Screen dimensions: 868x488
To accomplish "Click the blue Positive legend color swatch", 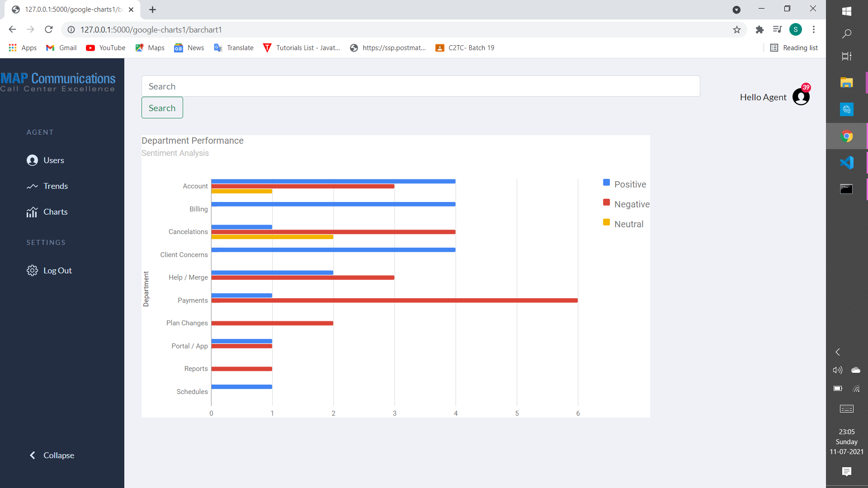I will click(606, 182).
